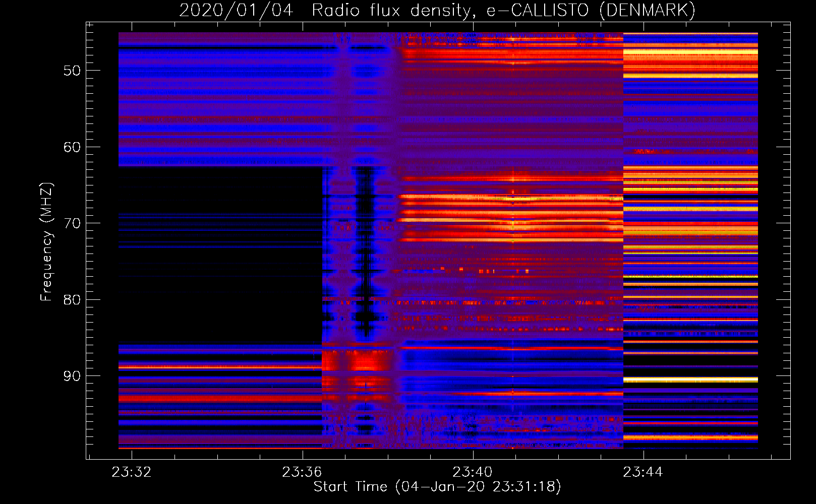This screenshot has height=504, width=816.
Task: Click the 60 frequency tick label
Action: (72, 147)
